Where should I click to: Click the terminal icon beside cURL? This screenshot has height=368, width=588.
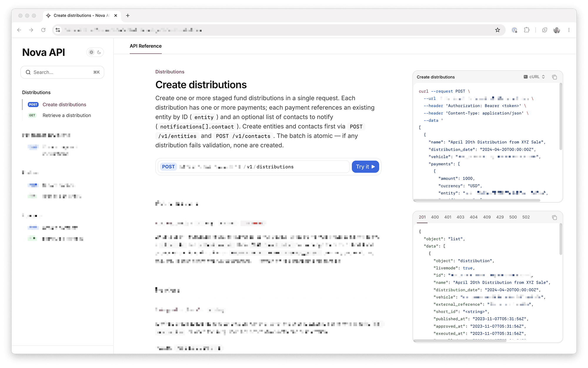coord(525,77)
